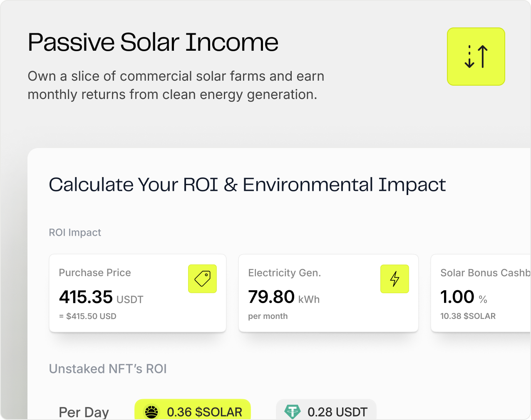Click the 79.80 kWh electricity value
This screenshot has height=420, width=531.
click(273, 297)
